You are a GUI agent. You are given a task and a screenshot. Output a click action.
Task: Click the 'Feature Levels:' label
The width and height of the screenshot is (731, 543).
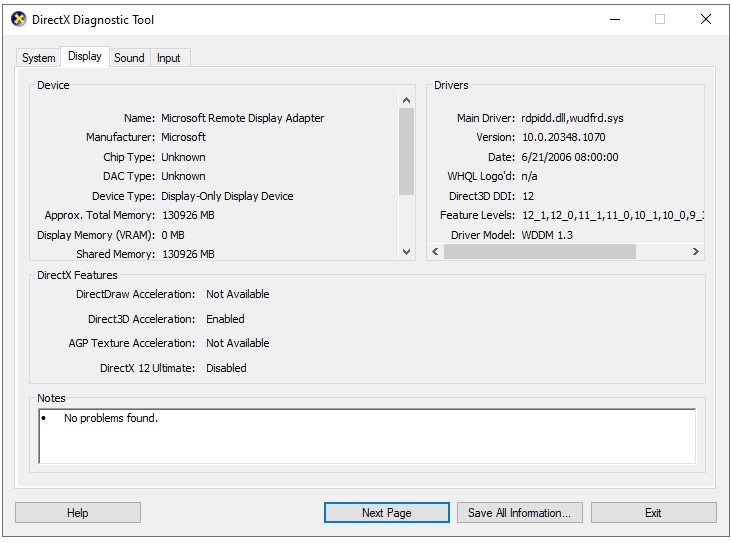click(477, 215)
